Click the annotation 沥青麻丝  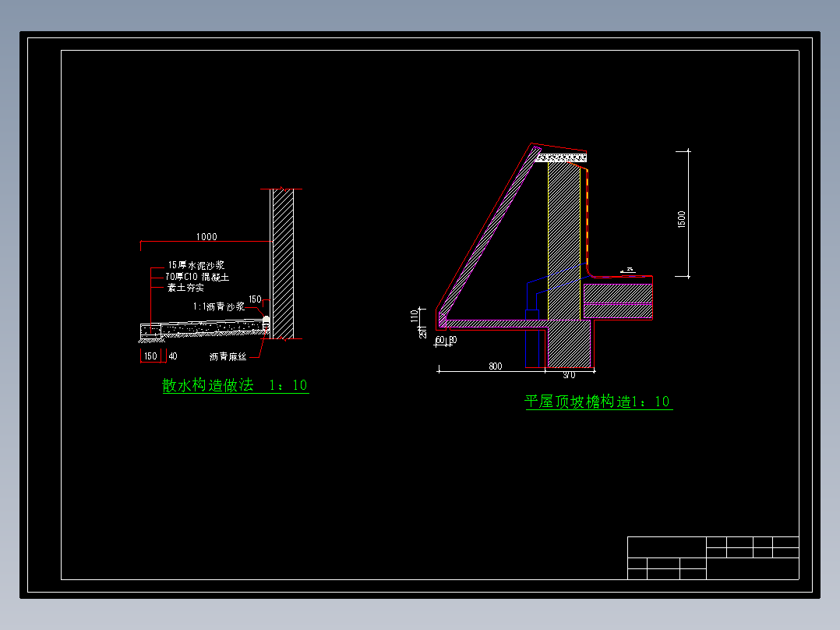point(229,355)
